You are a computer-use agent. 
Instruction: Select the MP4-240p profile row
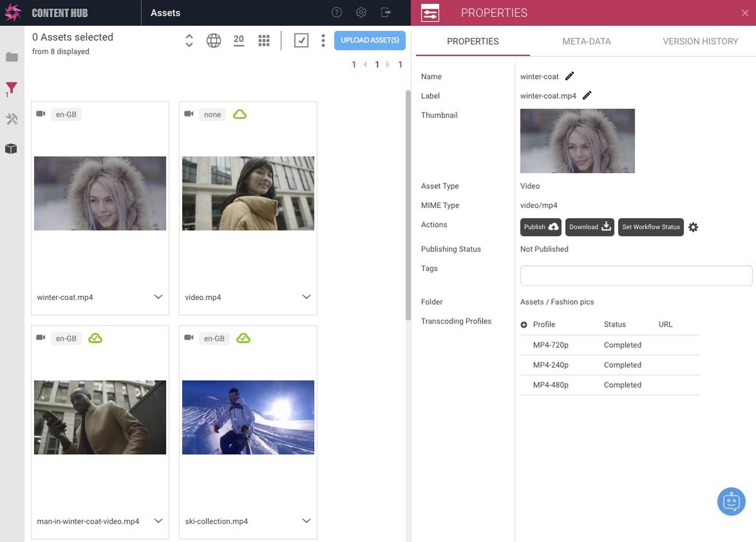coord(610,365)
